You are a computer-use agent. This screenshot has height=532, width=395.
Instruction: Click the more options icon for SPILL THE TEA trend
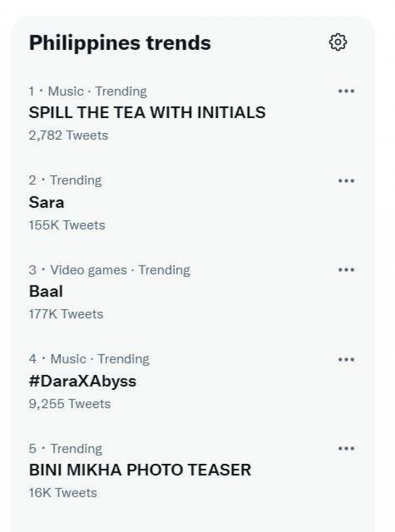[x=346, y=91]
